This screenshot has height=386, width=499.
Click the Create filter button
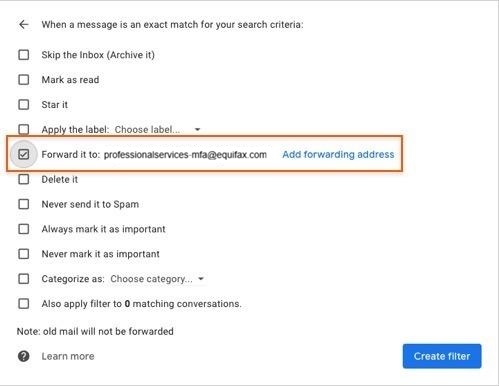pyautogui.click(x=442, y=356)
